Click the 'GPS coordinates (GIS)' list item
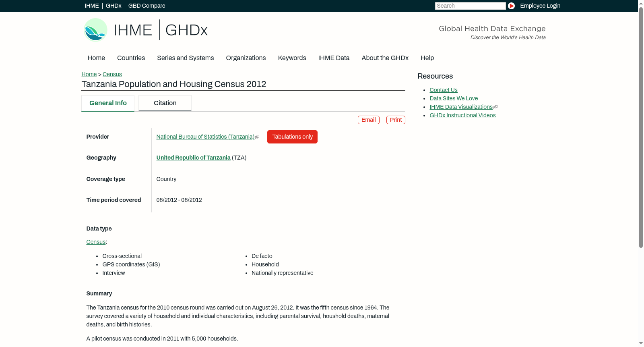Viewport: 644px width, 347px height. [131, 264]
